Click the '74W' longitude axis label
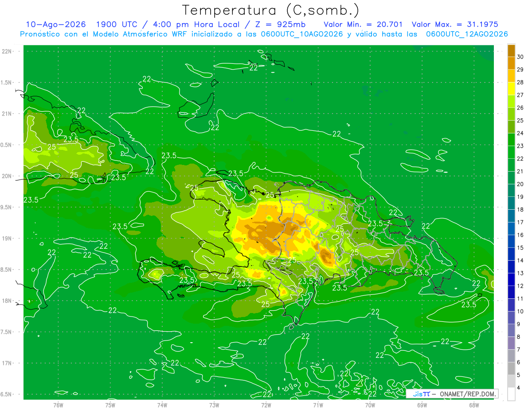532x411 pixels. (x=162, y=405)
